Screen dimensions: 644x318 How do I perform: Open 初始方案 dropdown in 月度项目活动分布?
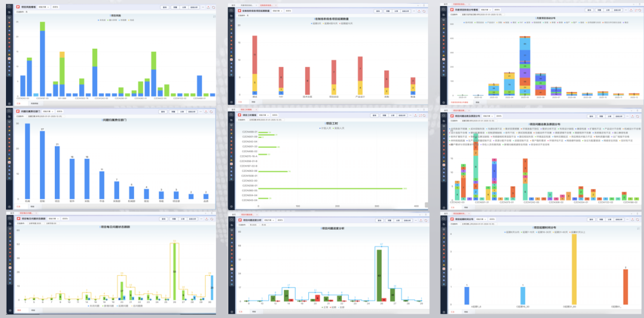(x=485, y=10)
